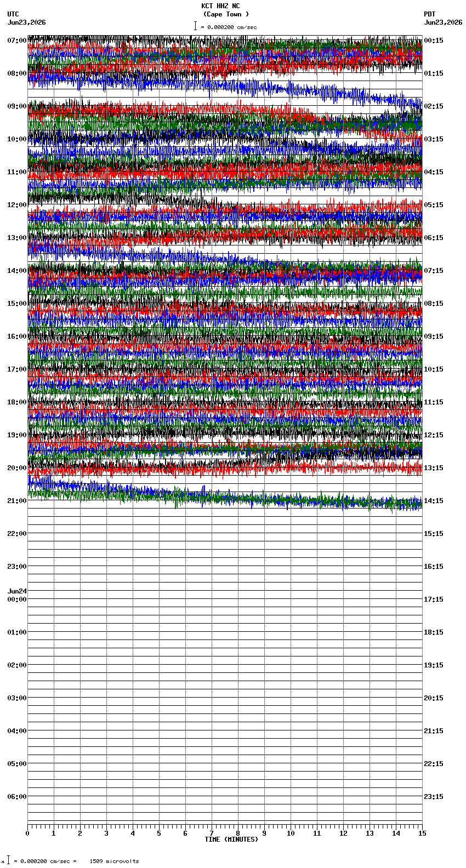Click the 'TIME (MINUTES)' axis title

tap(231, 840)
